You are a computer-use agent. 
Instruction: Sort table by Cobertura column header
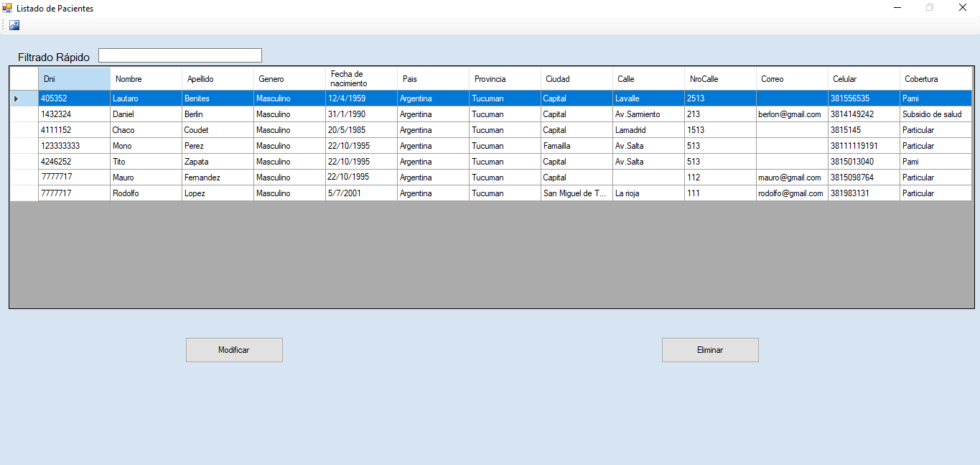click(x=935, y=79)
